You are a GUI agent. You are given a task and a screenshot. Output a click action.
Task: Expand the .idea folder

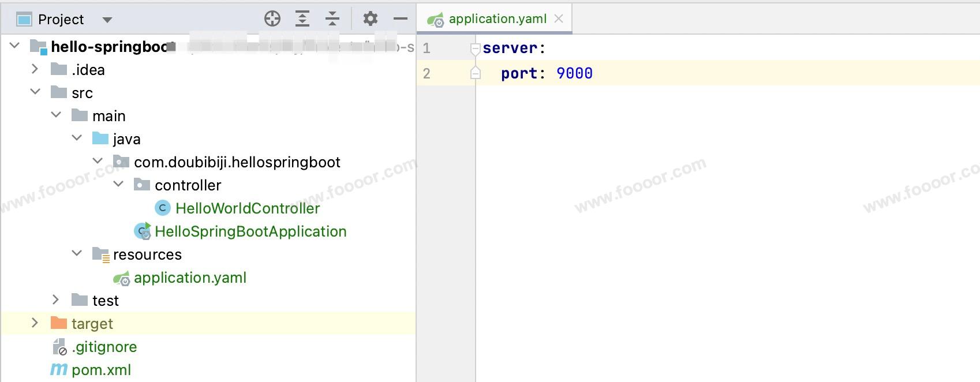point(35,69)
